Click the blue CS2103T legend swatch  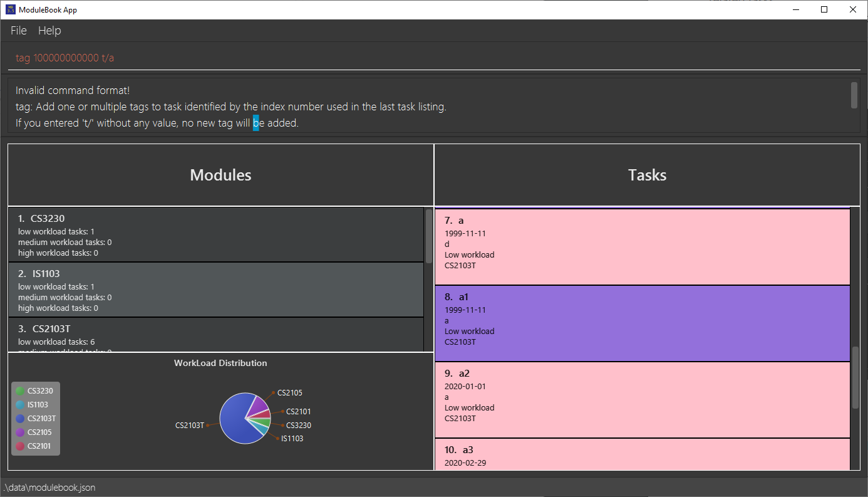tap(20, 419)
